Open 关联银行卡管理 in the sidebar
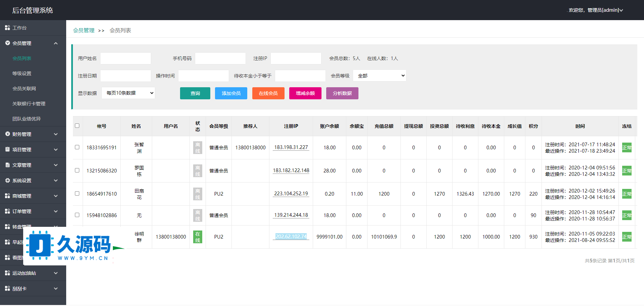 [29, 104]
